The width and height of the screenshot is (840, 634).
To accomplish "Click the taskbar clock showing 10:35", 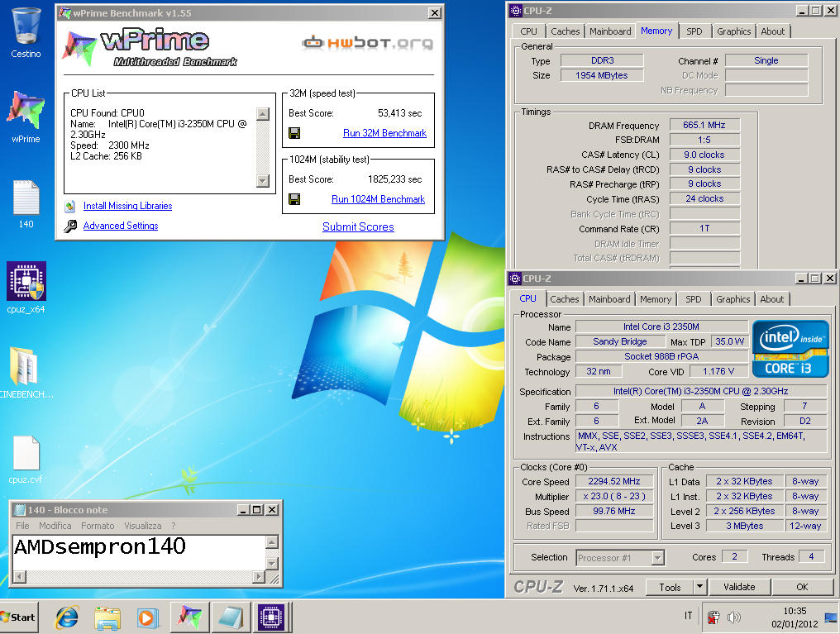I will click(795, 617).
